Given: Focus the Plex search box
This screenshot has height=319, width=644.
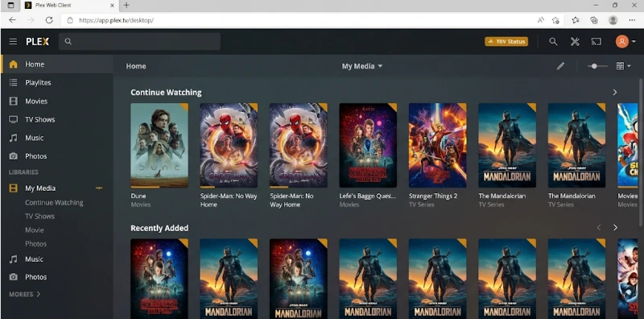Looking at the screenshot, I should tap(139, 42).
